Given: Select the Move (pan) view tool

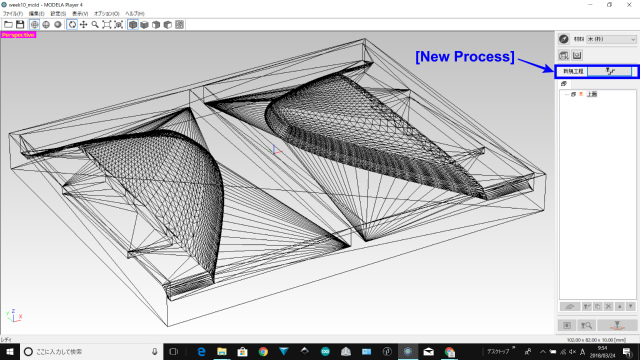Looking at the screenshot, I should 83,25.
